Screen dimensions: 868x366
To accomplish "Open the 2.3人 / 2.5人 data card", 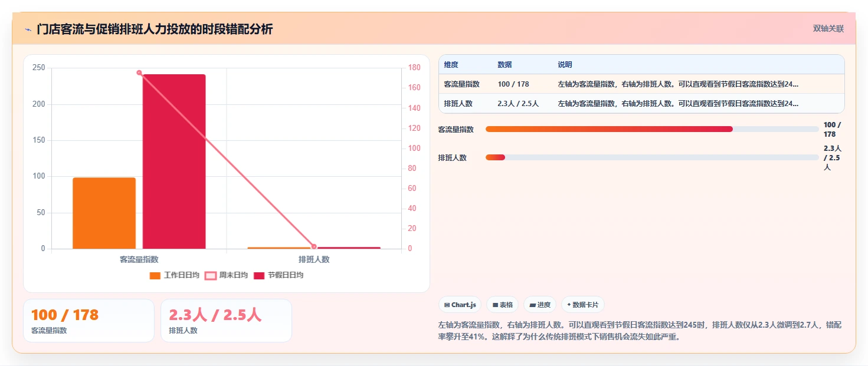I will (x=226, y=321).
